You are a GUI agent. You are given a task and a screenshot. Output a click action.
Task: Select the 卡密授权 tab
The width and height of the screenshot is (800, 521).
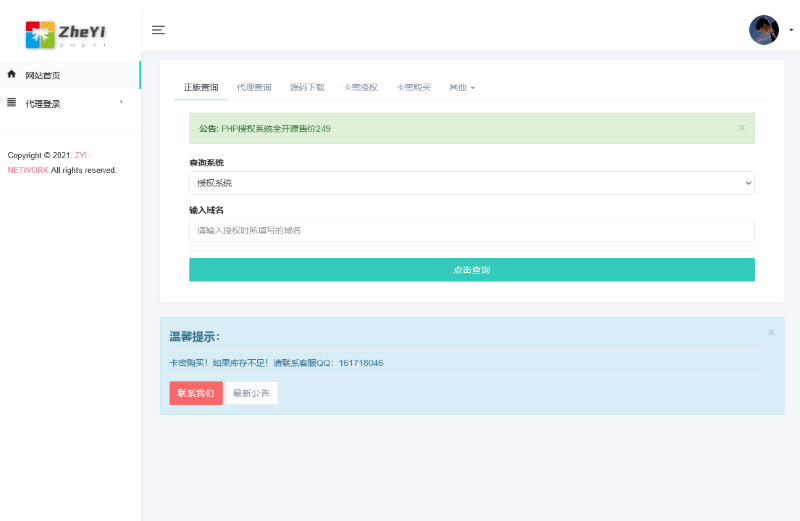point(360,88)
